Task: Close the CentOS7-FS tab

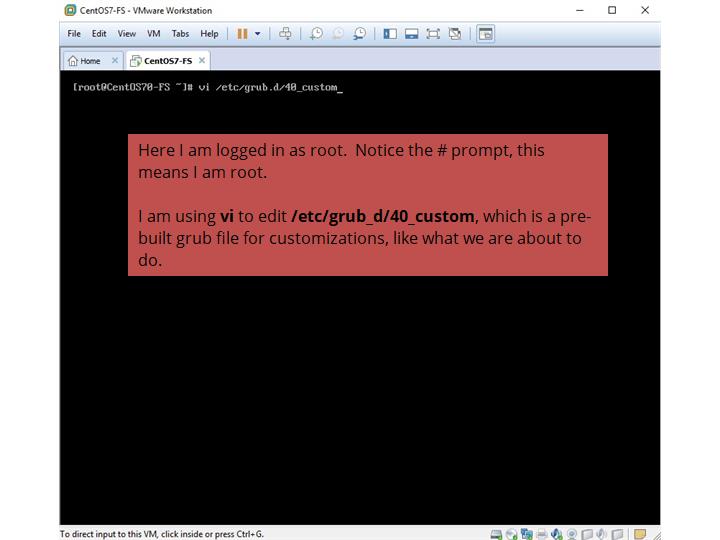Action: click(202, 60)
